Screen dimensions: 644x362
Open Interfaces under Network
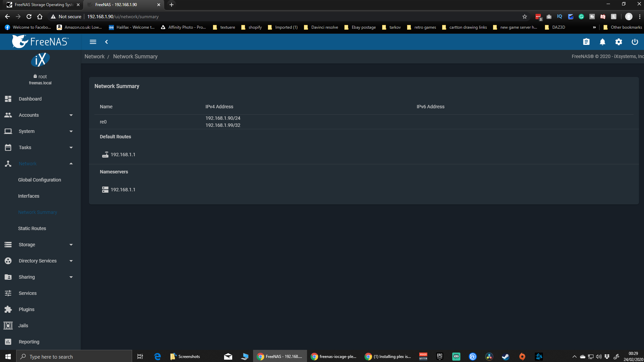pyautogui.click(x=29, y=196)
